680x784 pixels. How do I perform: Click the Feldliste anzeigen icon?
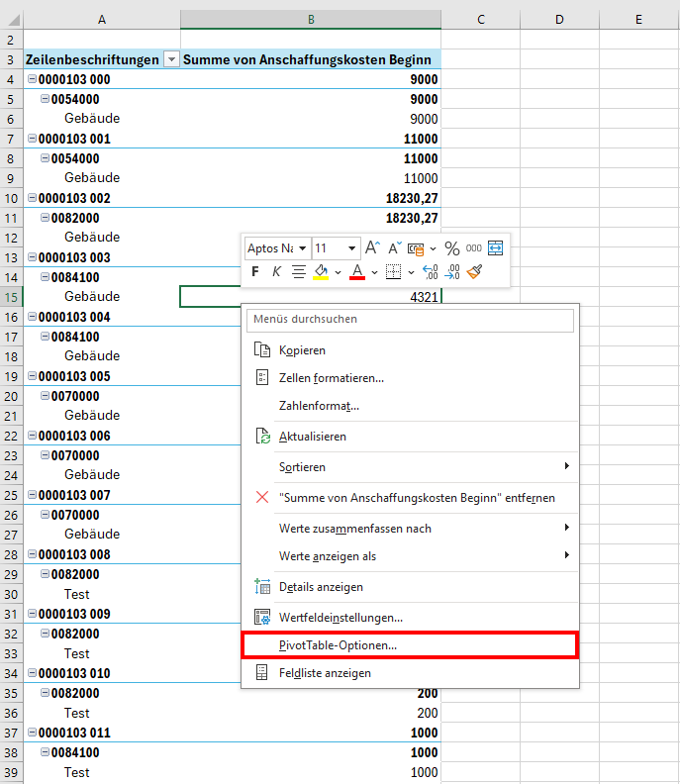pyautogui.click(x=262, y=672)
